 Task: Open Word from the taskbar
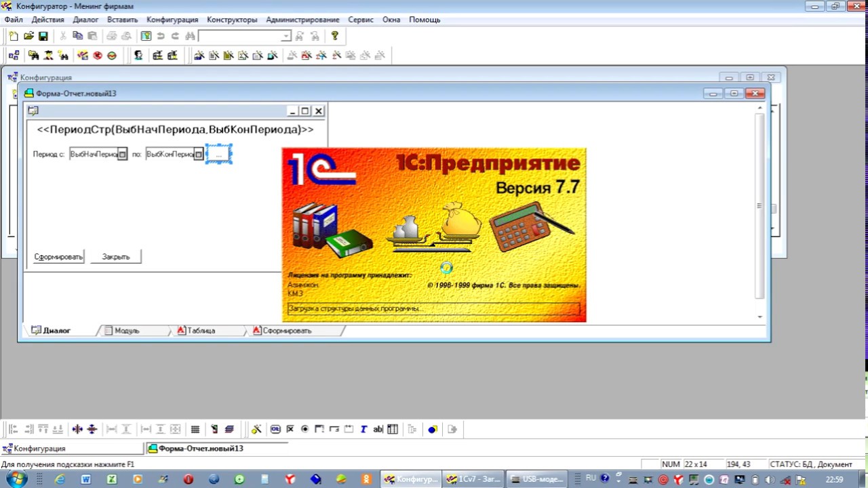[x=86, y=479]
